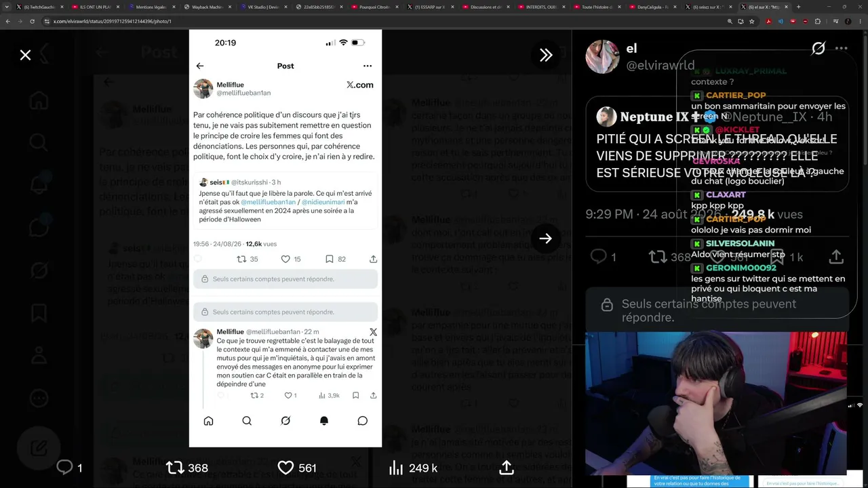Image resolution: width=868 pixels, height=488 pixels.
Task: Open the Grok icon in the side panel
Action: [818, 48]
